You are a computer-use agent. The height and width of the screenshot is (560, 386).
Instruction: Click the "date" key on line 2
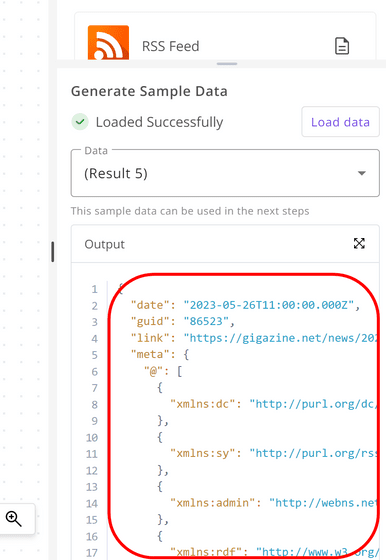150,305
